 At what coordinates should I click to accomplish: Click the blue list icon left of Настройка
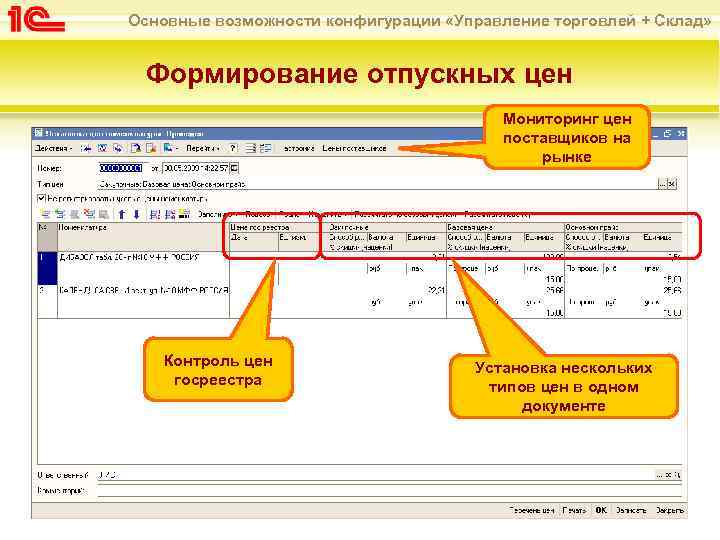tap(265, 148)
